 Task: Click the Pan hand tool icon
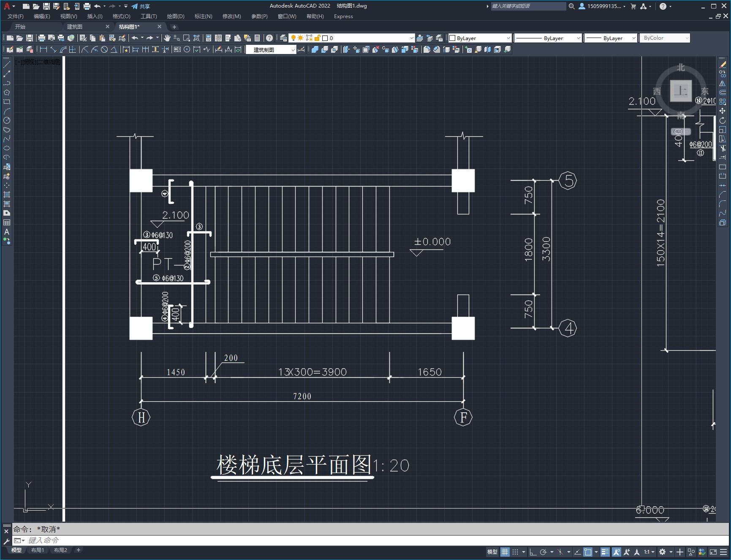coord(167,38)
